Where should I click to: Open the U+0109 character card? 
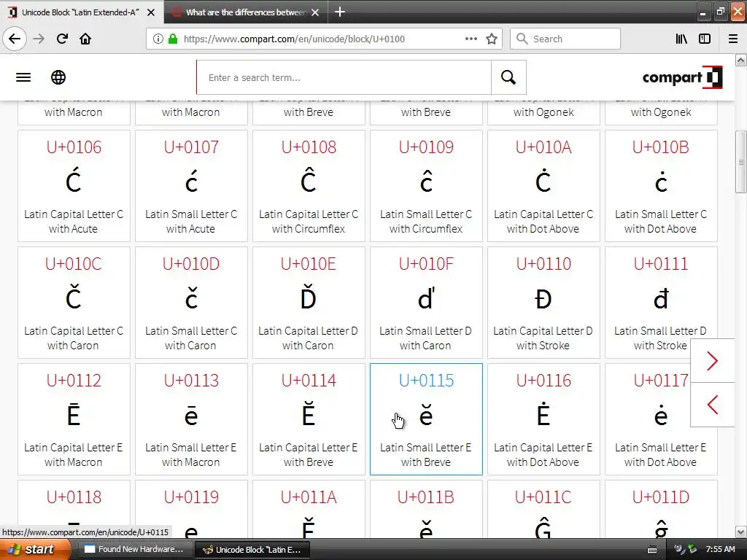pos(426,186)
